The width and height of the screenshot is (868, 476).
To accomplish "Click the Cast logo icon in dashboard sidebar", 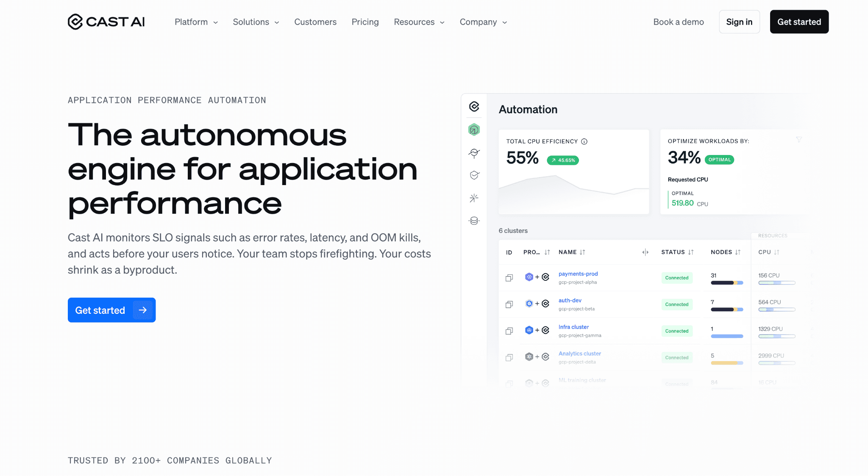I will coord(474,106).
